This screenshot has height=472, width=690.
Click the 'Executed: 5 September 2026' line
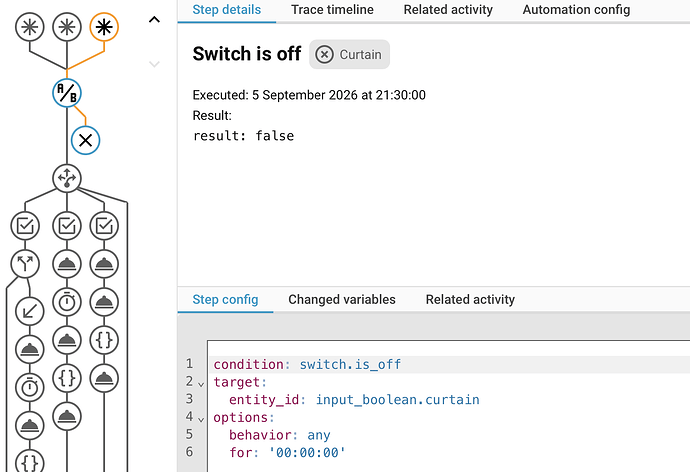pos(309,95)
